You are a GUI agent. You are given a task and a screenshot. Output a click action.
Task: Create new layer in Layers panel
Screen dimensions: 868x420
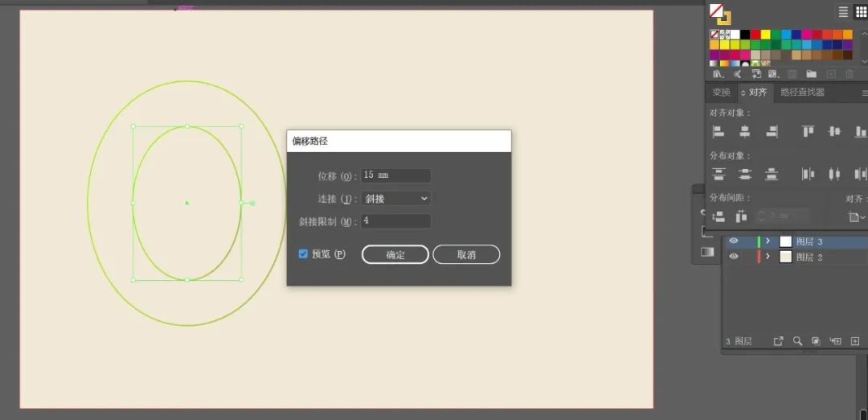coord(855,341)
